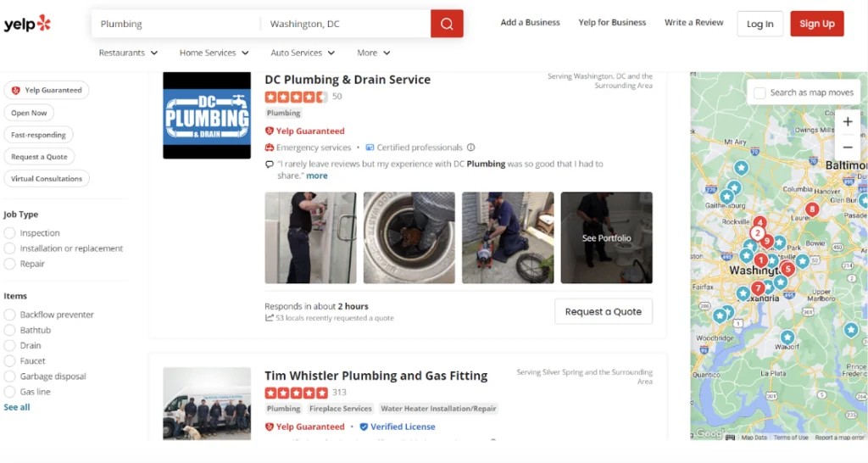Screen dimensions: 868x463
Task: Select the Repair job type
Action: (9, 265)
